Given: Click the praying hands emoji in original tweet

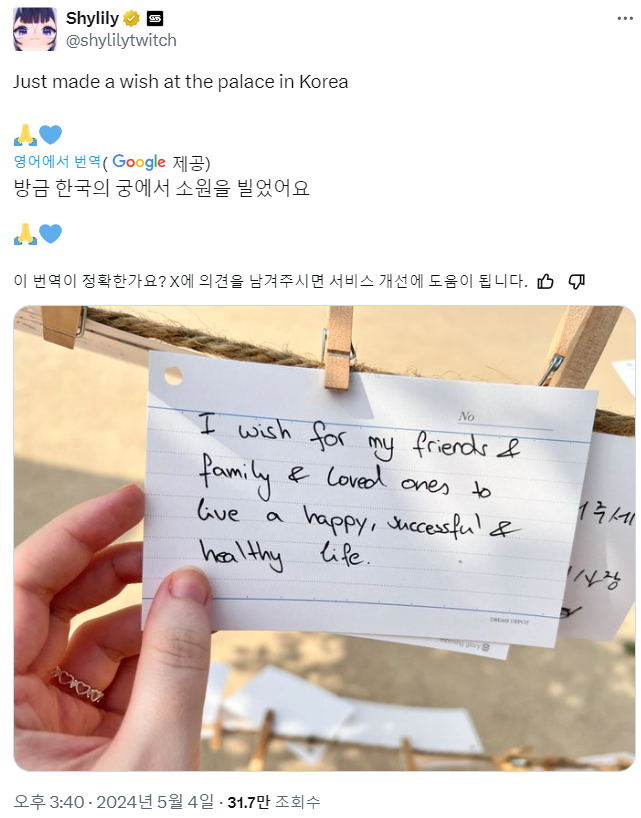Looking at the screenshot, I should [25, 135].
